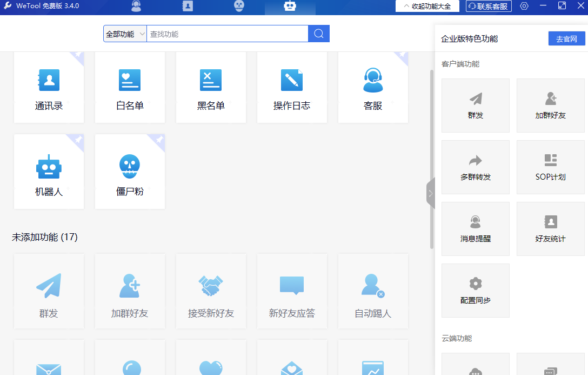Open 多群转发 in the enterprise panel

[x=476, y=167]
